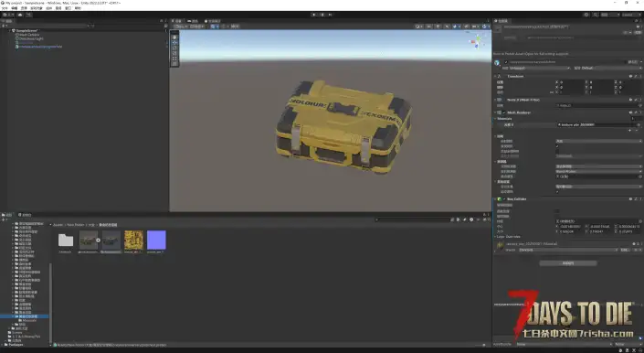The width and height of the screenshot is (644, 353).
Task: Click the Hierarchy add plus button
Action: (4, 26)
